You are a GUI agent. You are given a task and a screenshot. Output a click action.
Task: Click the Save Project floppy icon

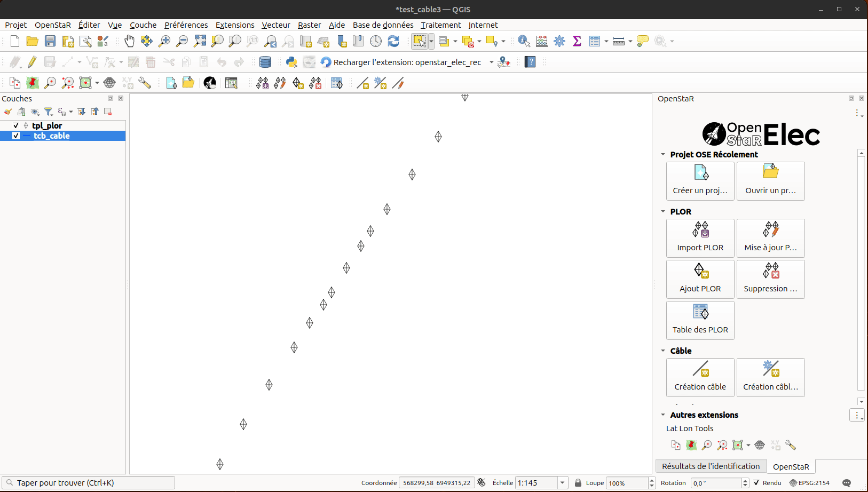click(x=50, y=41)
